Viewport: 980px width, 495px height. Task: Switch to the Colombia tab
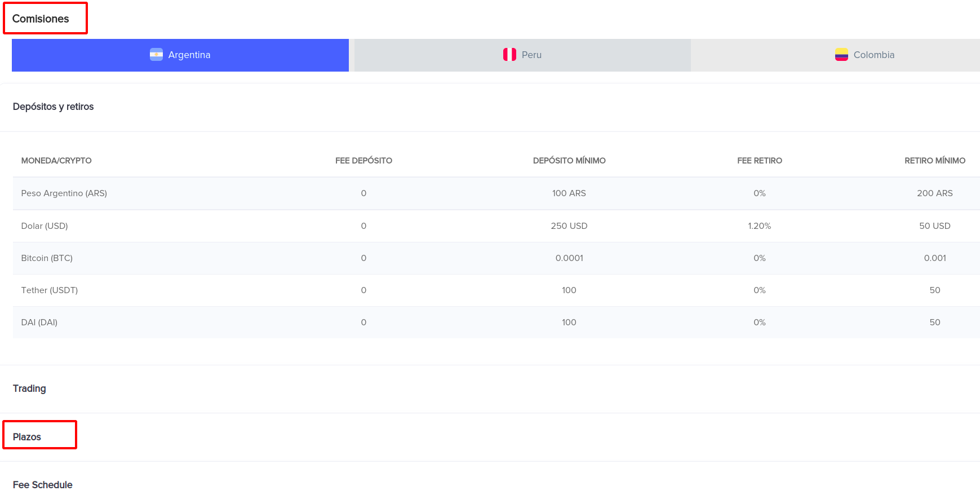coord(836,55)
